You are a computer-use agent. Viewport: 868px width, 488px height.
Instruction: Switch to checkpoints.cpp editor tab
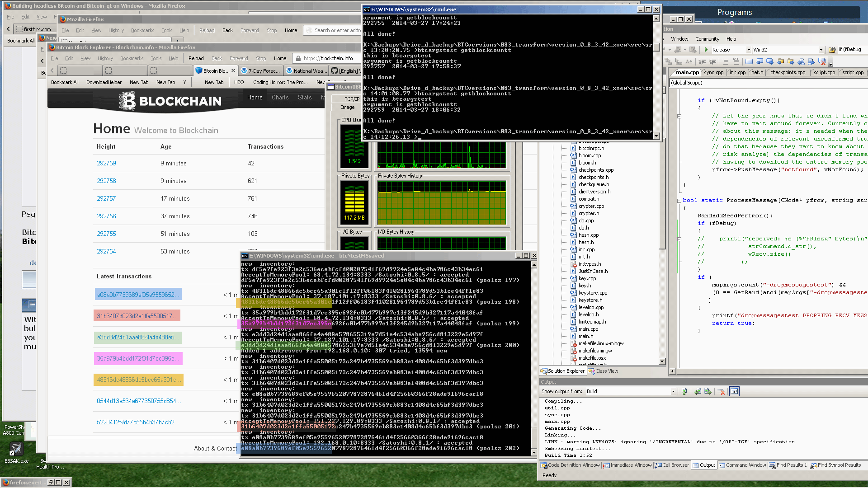[x=788, y=72]
